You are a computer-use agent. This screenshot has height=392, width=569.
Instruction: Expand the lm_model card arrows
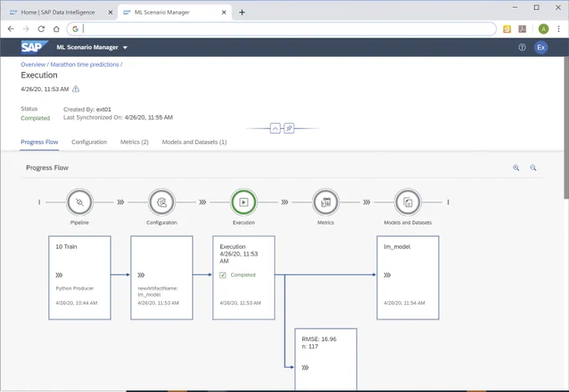(387, 275)
